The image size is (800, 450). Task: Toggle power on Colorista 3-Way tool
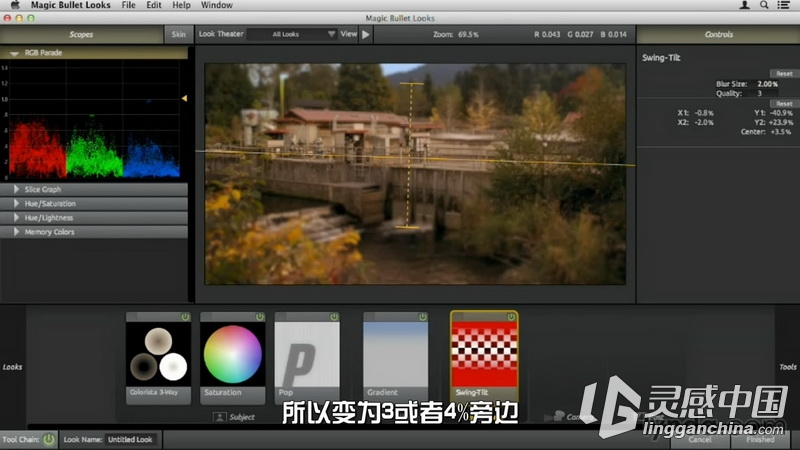(185, 317)
